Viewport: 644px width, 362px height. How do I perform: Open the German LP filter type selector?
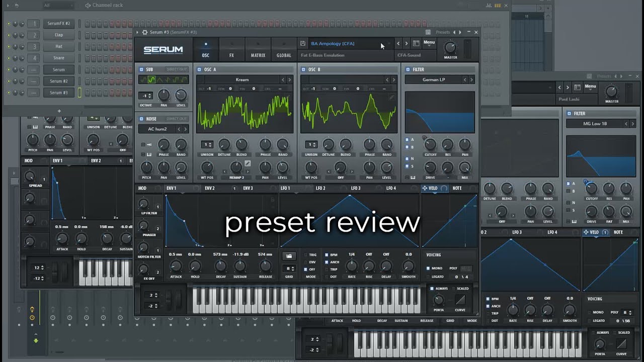click(434, 79)
